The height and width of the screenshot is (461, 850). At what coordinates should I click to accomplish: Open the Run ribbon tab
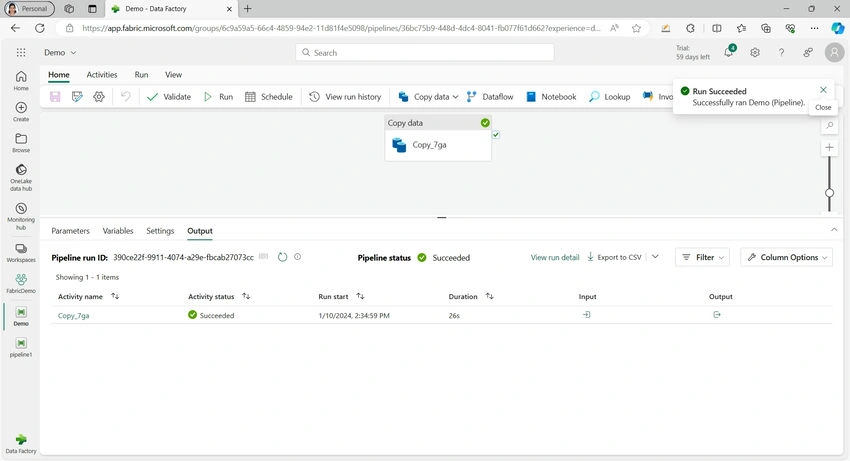(x=141, y=75)
